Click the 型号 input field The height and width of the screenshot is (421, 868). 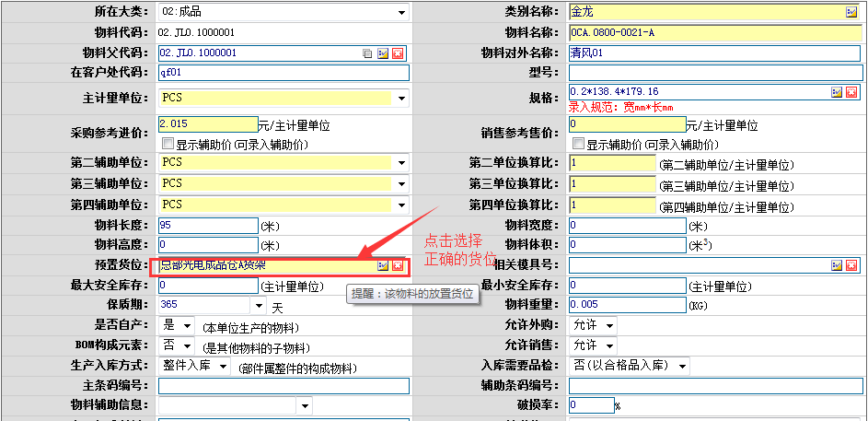pos(716,73)
